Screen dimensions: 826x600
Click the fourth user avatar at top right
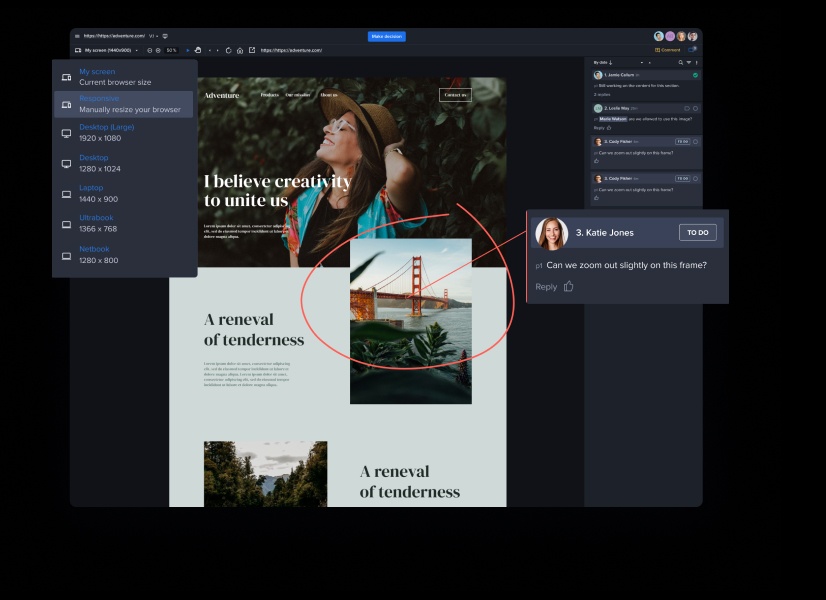pyautogui.click(x=693, y=36)
